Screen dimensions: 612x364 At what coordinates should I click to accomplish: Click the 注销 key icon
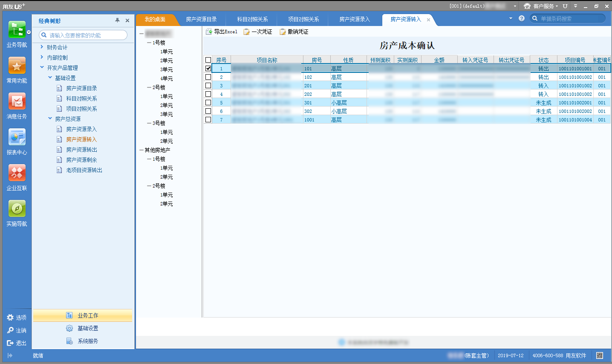point(10,330)
